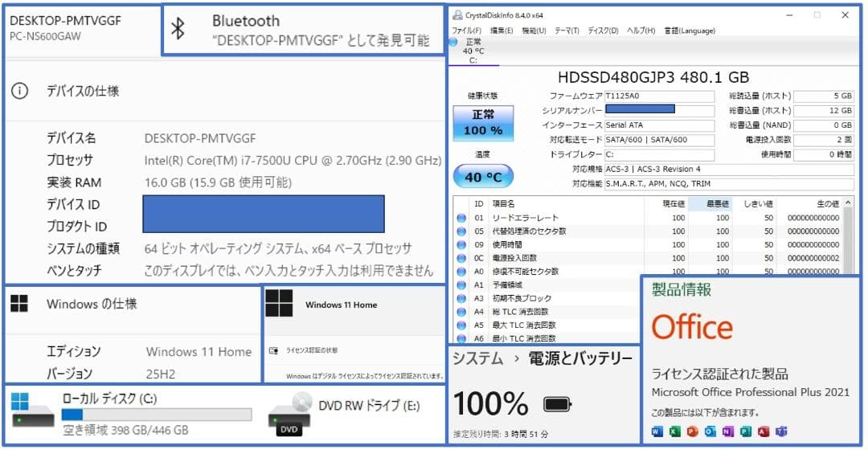Click the blue status circle above the C: drive tab

pyautogui.click(x=453, y=42)
